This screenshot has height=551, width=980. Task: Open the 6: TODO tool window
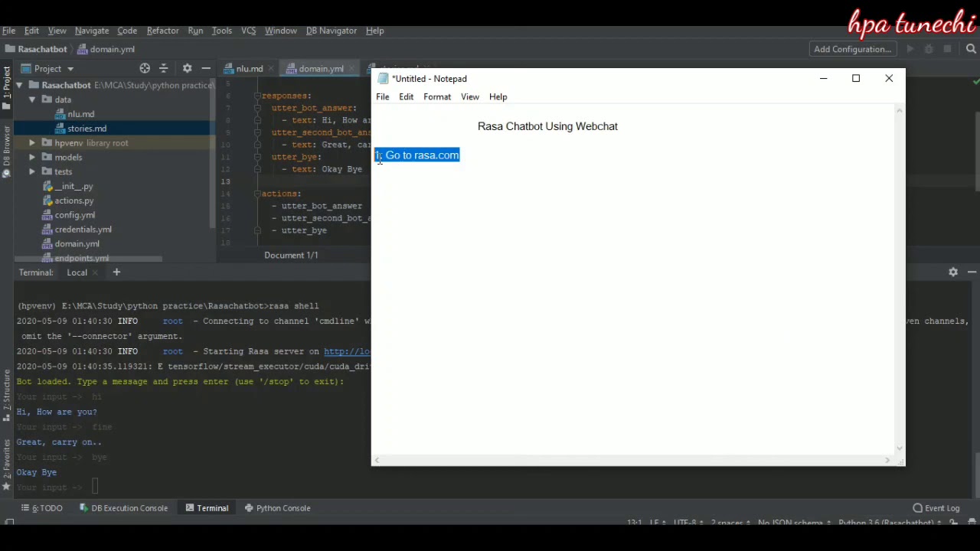coord(42,508)
